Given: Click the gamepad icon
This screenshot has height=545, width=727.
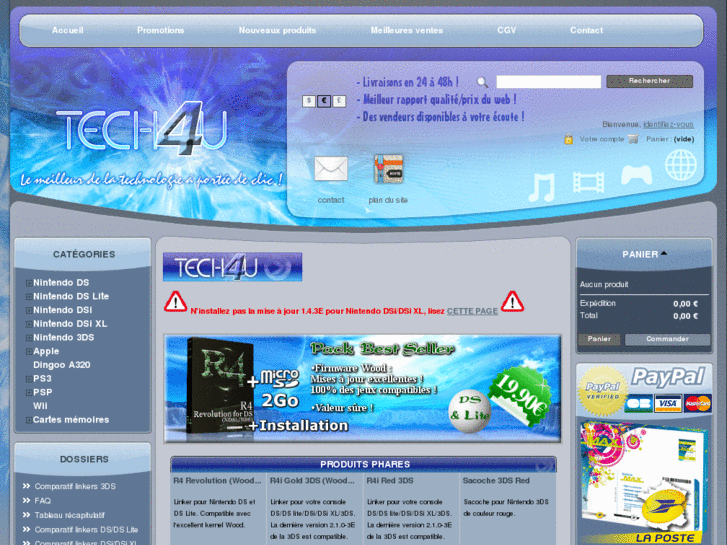Looking at the screenshot, I should click(x=637, y=175).
